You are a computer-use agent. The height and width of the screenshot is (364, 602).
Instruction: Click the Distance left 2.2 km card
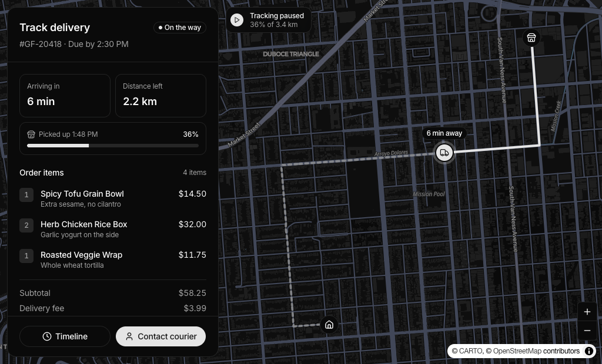point(161,96)
